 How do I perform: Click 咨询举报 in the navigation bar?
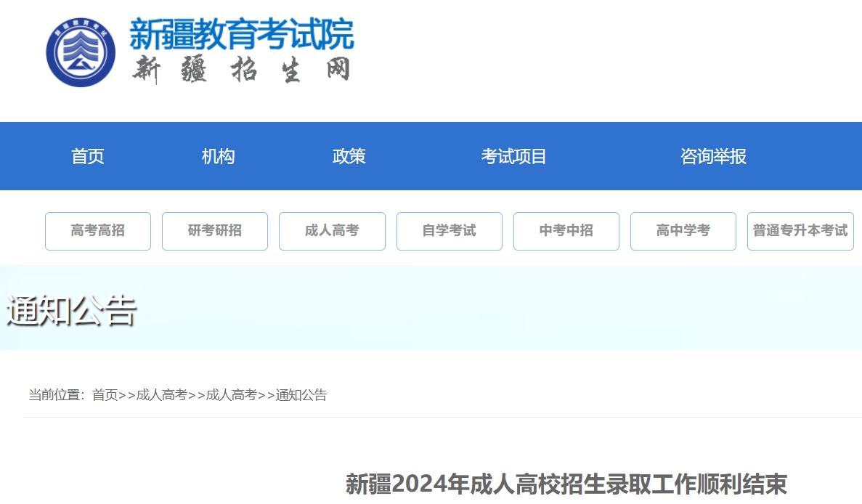coord(713,156)
